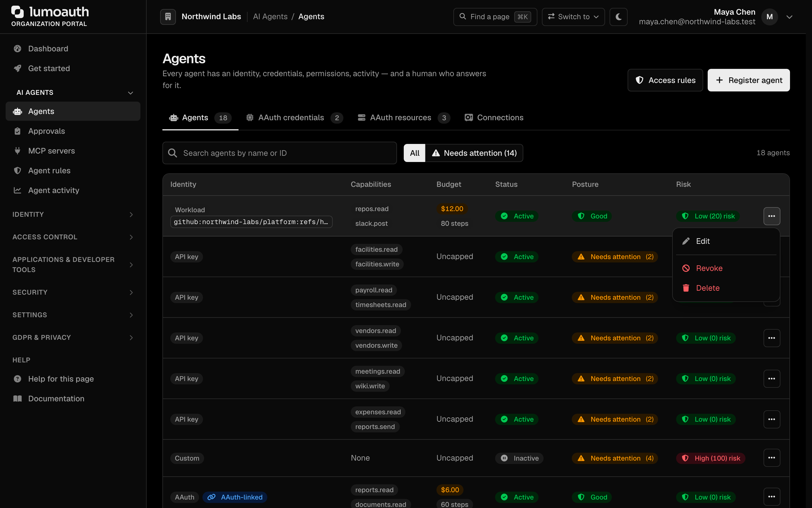This screenshot has width=812, height=508.
Task: Click the Access rules button
Action: [x=665, y=80]
